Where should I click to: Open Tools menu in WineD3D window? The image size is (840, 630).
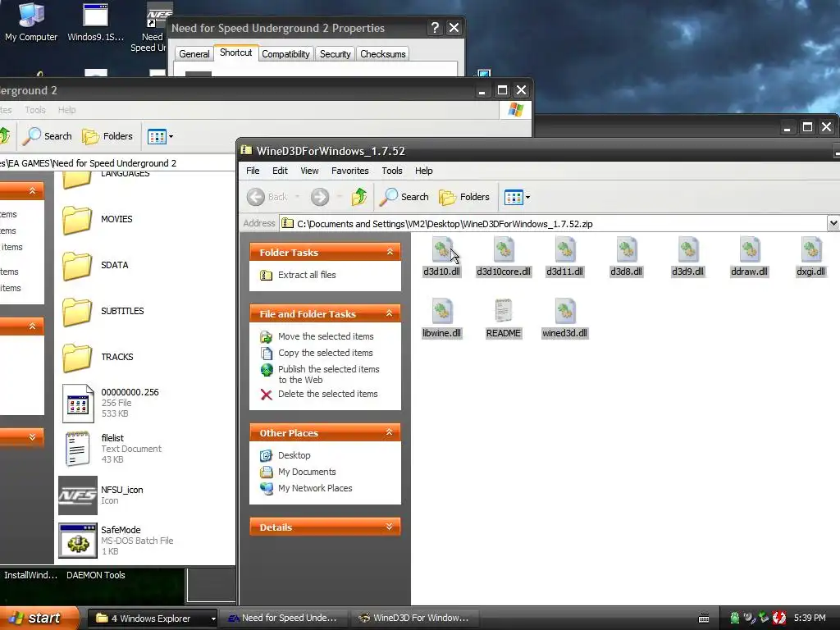pyautogui.click(x=391, y=171)
